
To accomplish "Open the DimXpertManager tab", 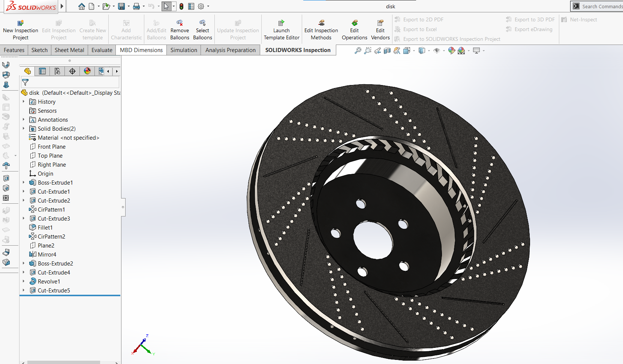I will pyautogui.click(x=72, y=71).
